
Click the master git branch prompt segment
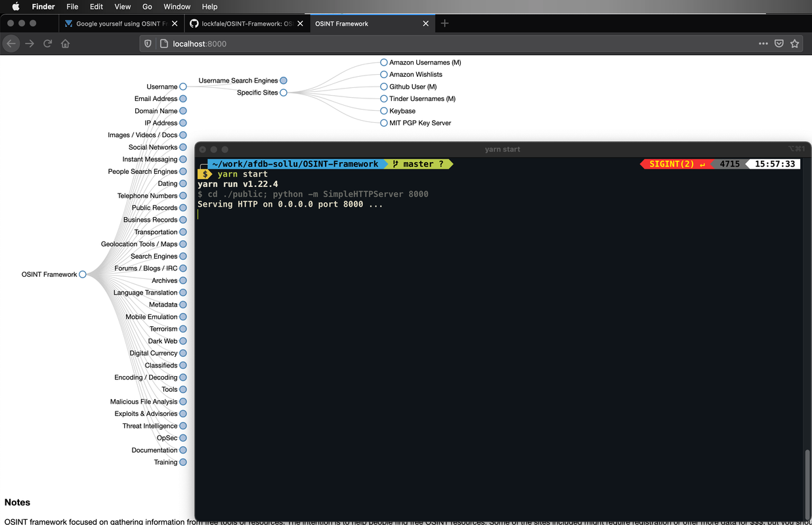417,164
